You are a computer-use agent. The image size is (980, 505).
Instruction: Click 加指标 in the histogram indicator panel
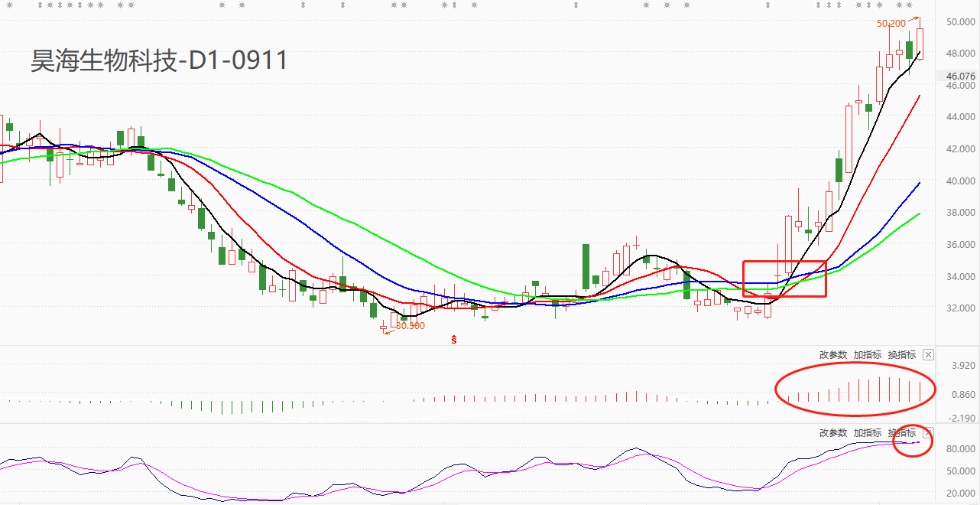(x=868, y=355)
